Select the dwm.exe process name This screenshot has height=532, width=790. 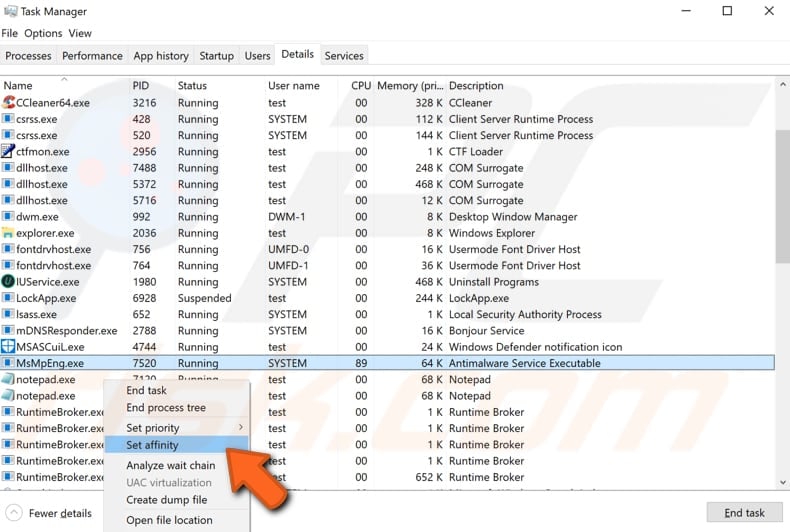click(37, 217)
